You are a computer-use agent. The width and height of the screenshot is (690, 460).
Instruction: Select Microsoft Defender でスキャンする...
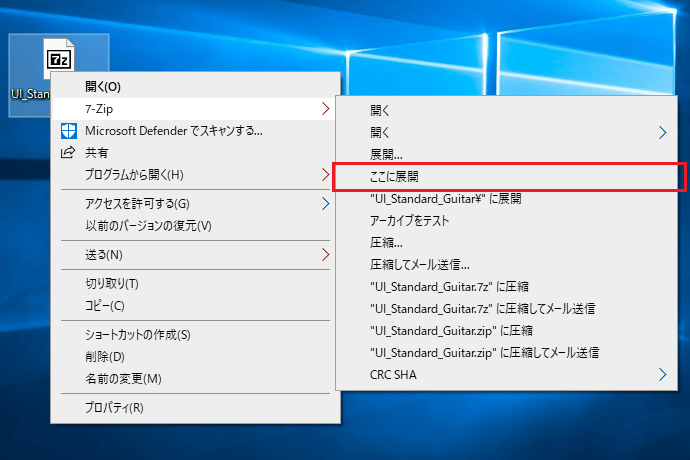pyautogui.click(x=196, y=131)
